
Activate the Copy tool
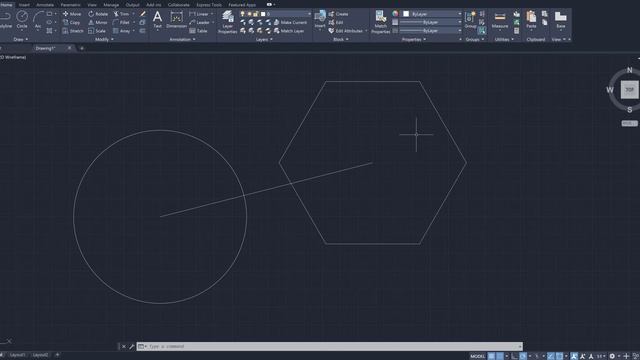[x=72, y=22]
